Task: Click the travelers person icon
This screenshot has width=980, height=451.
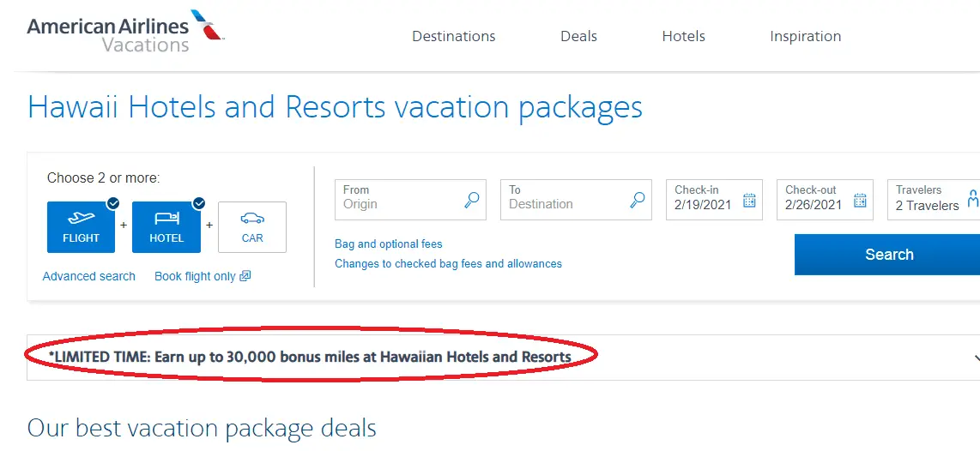Action: [972, 199]
